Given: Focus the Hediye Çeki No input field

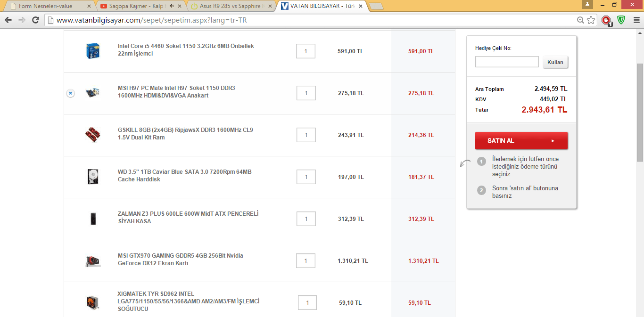Looking at the screenshot, I should (507, 62).
